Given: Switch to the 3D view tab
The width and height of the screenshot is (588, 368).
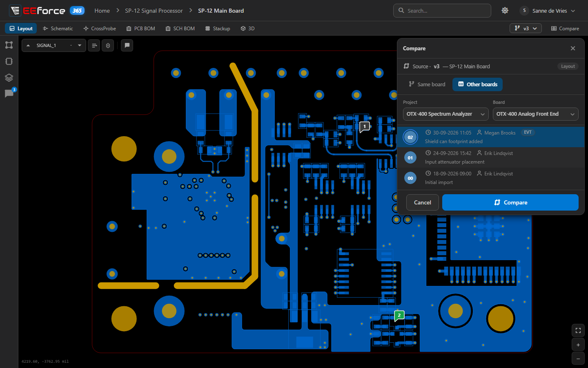Looking at the screenshot, I should coord(247,28).
